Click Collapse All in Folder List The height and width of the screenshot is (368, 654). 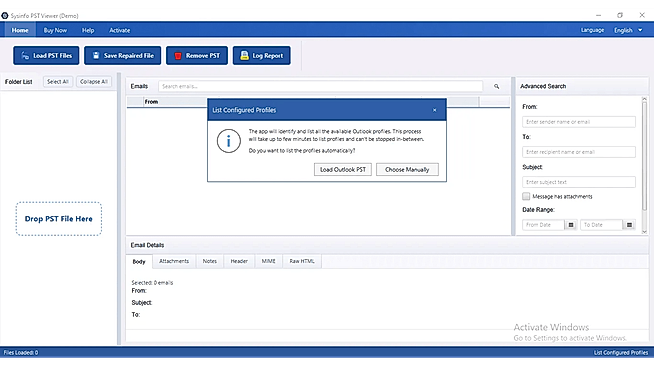point(94,82)
